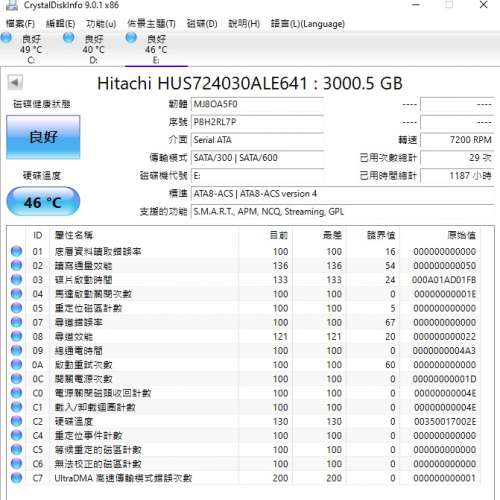Click the status orb for attribute C0
Viewport: 500px width, 500px height.
click(x=16, y=393)
